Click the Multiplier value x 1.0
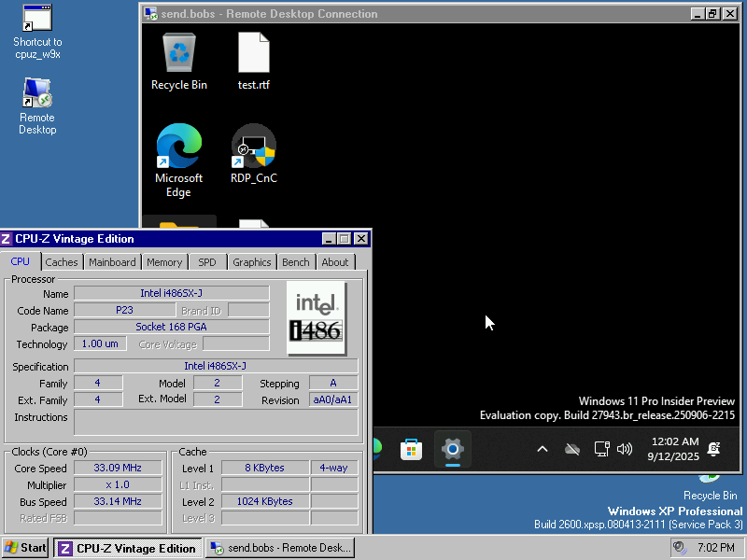Viewport: 747px width, 560px height. (118, 484)
